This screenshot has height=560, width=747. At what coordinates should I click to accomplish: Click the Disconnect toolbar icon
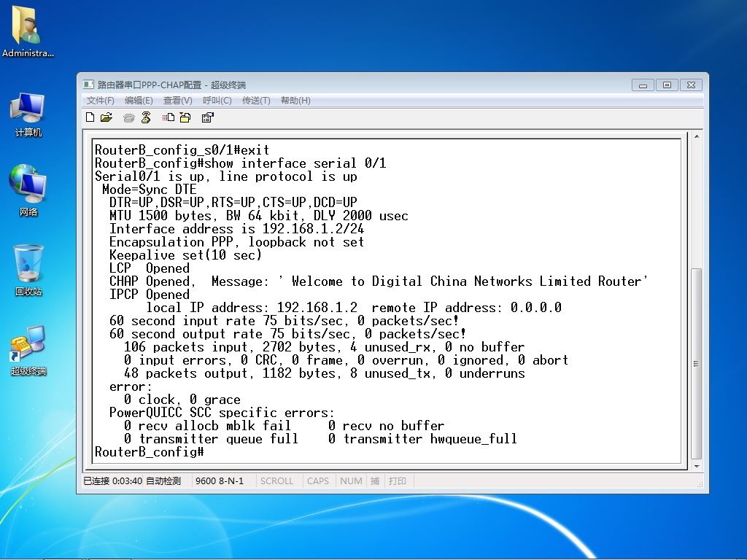tap(146, 117)
